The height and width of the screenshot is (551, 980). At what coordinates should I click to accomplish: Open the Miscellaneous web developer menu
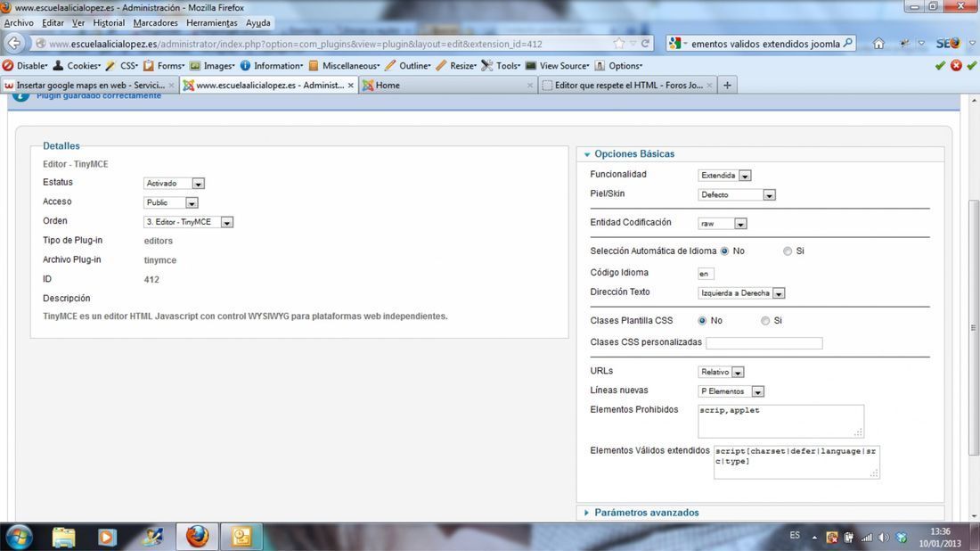coord(344,66)
